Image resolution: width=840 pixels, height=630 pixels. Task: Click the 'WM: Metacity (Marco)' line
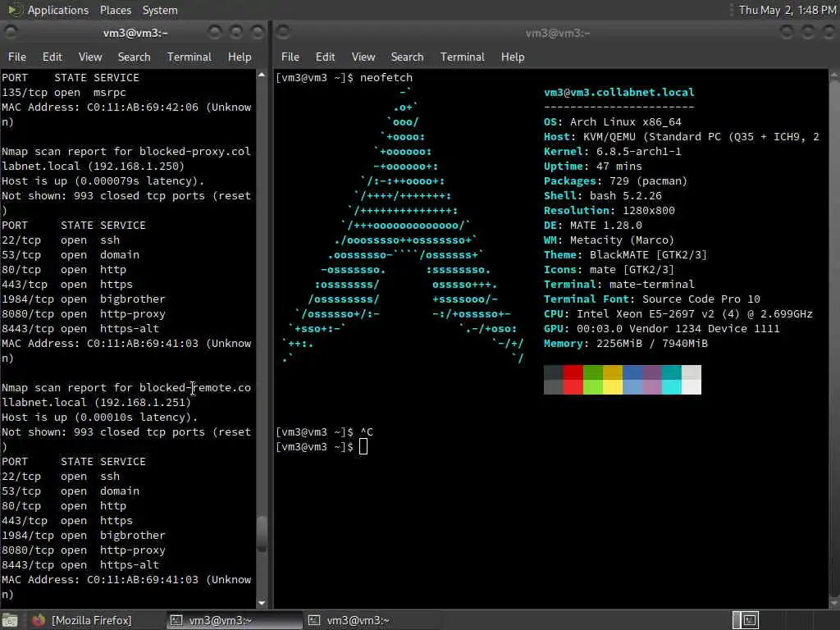tap(609, 240)
